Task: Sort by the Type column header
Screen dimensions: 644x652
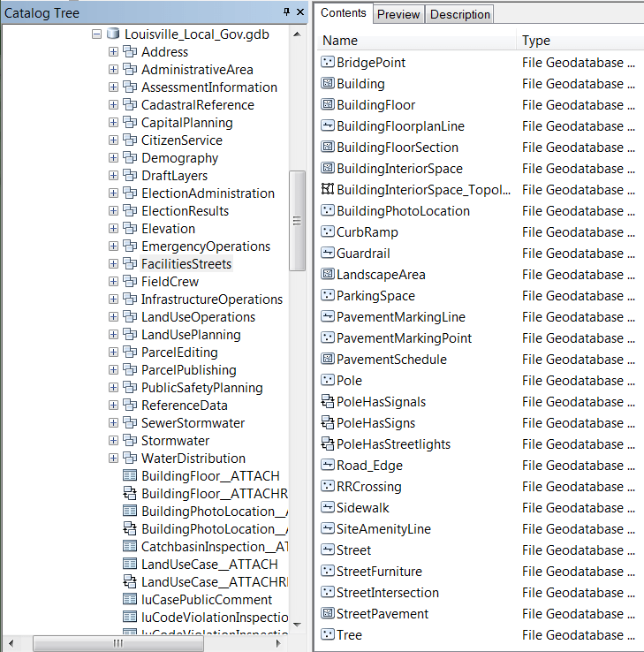Action: [x=580, y=41]
